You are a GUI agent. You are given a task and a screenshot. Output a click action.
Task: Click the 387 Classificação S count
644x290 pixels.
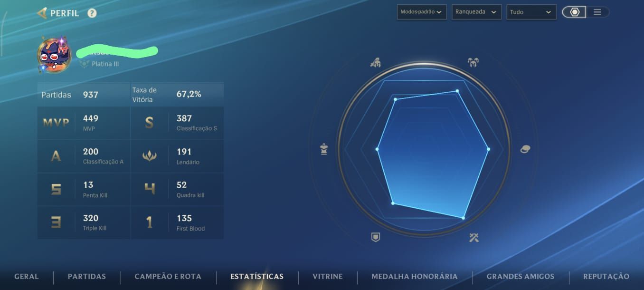184,118
